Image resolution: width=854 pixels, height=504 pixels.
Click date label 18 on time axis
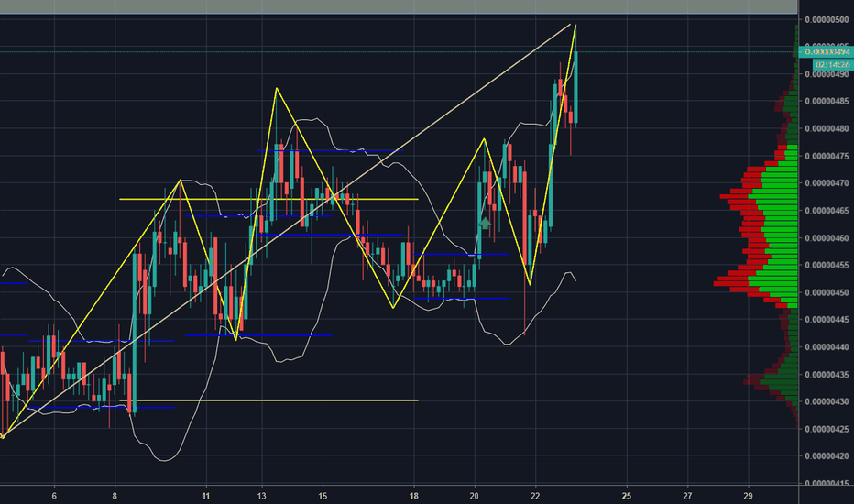pyautogui.click(x=414, y=496)
